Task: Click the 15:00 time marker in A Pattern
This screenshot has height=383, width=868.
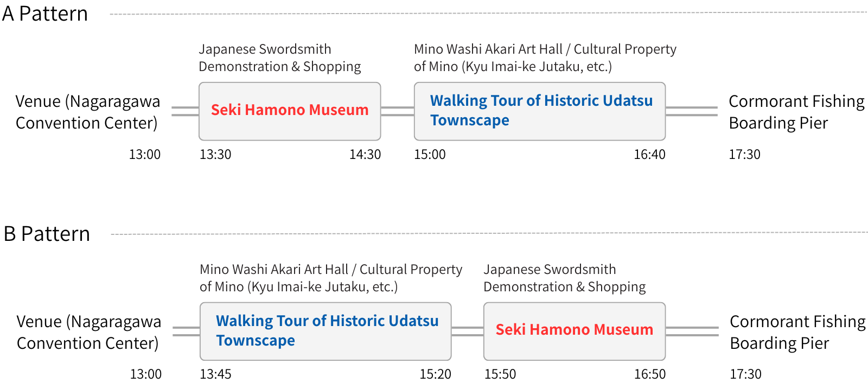Action: tap(430, 155)
